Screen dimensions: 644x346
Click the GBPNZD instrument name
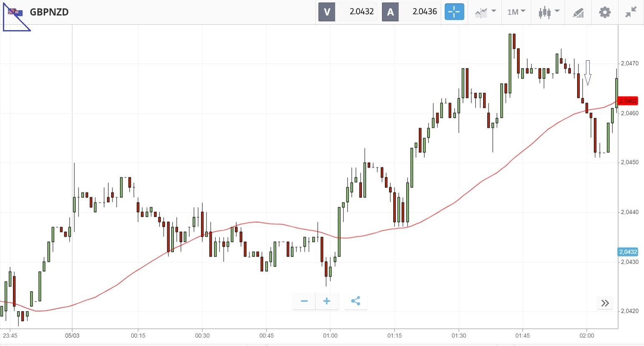coord(49,12)
